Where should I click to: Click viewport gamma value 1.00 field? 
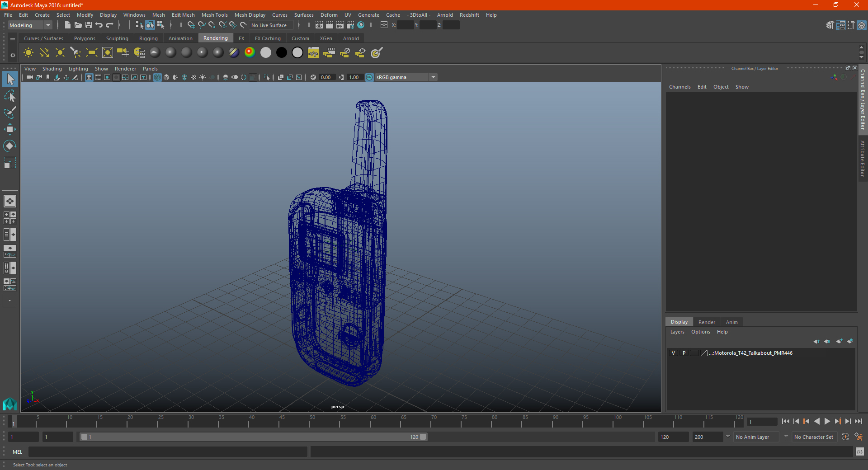click(354, 77)
